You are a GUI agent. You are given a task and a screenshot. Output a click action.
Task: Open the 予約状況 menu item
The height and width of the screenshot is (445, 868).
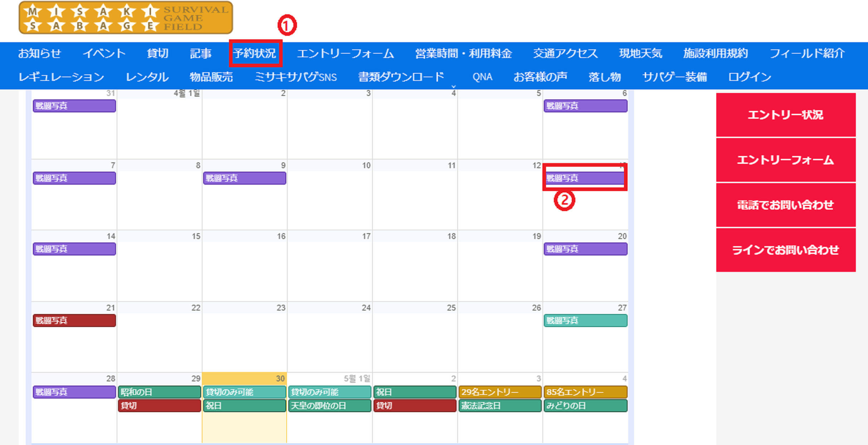[255, 54]
